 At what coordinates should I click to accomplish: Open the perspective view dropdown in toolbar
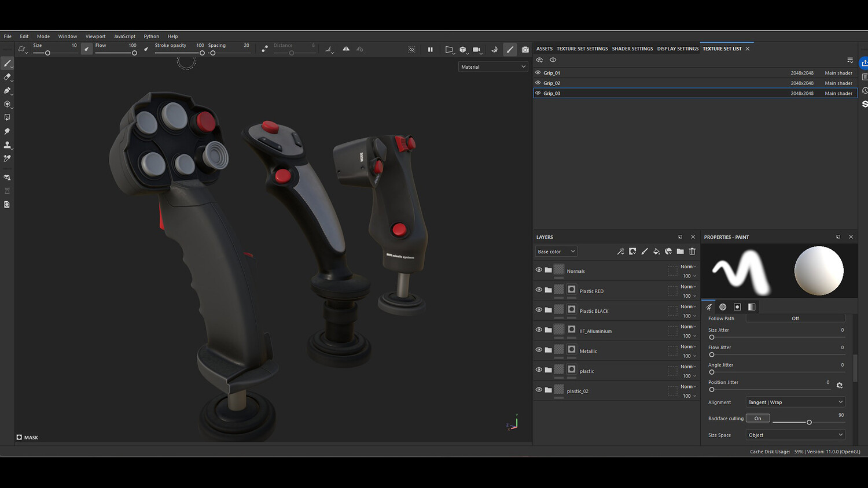click(449, 50)
